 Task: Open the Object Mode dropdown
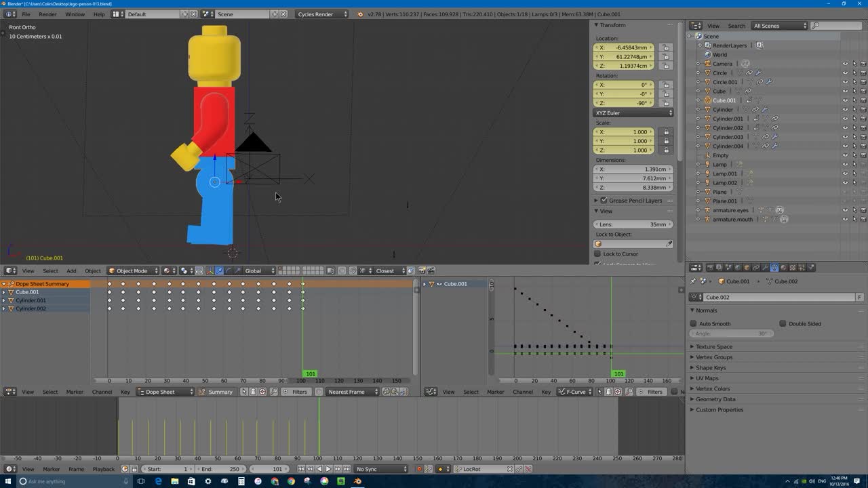(134, 270)
